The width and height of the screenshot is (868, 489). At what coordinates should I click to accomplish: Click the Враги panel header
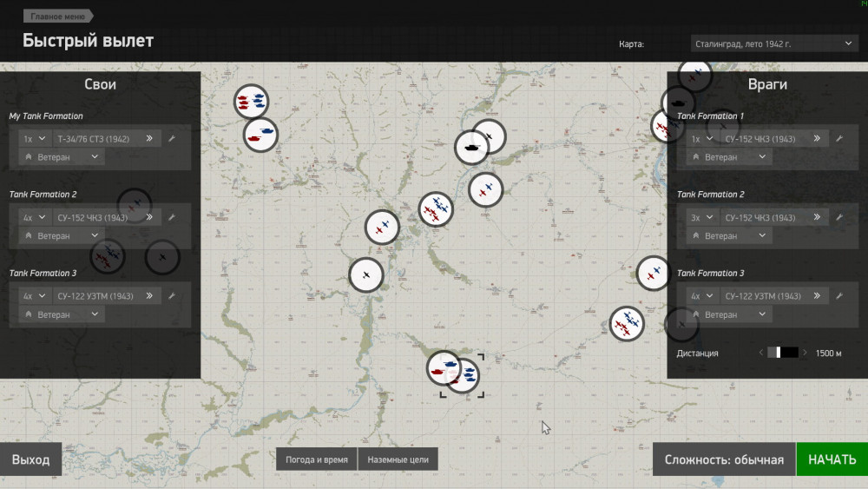point(767,84)
